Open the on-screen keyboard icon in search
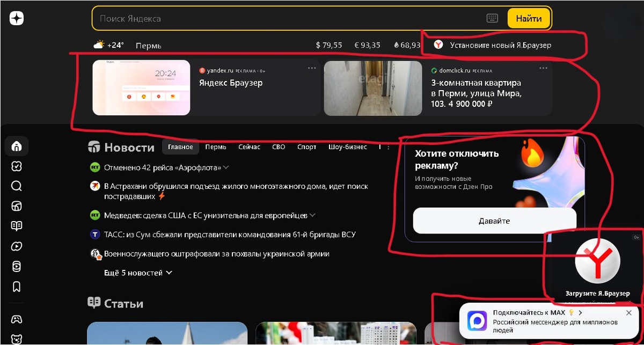Screen dimensions: 644x345 pyautogui.click(x=492, y=18)
